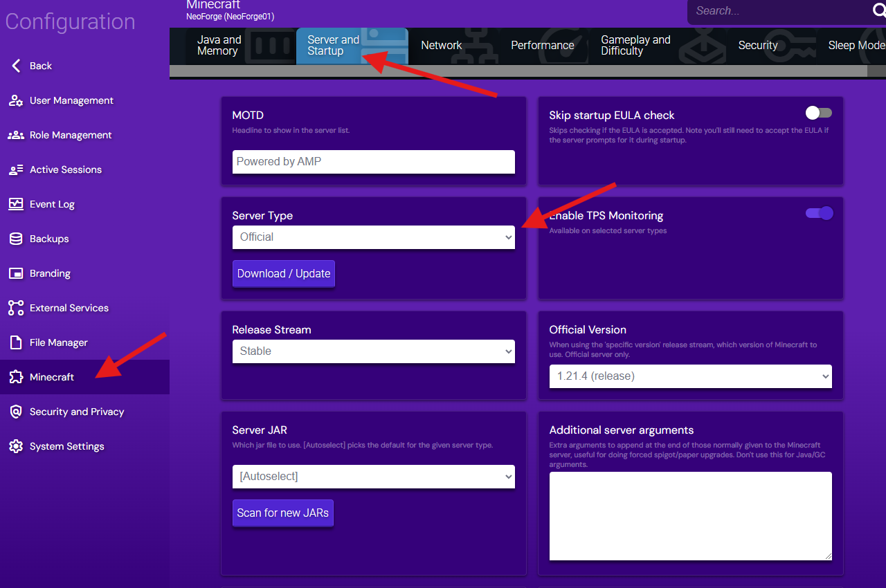Screen dimensions: 886x588
Task: Enable Skip startup EULA check
Action: 819,112
